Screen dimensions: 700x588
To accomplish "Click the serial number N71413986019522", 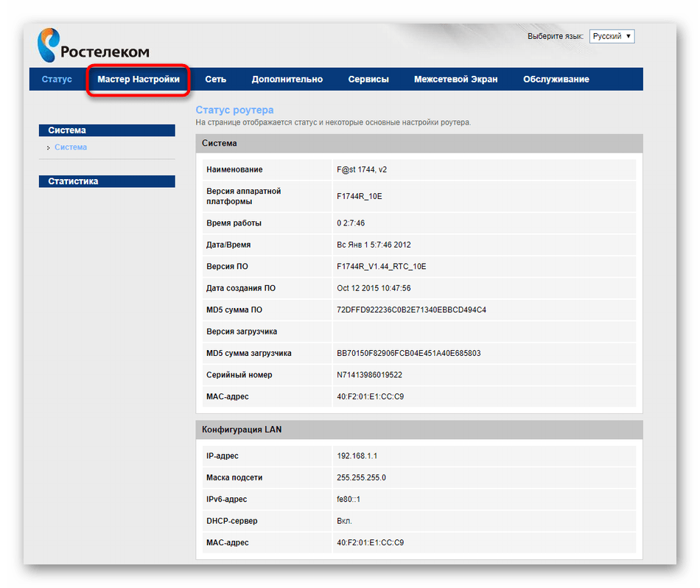I will [x=369, y=375].
